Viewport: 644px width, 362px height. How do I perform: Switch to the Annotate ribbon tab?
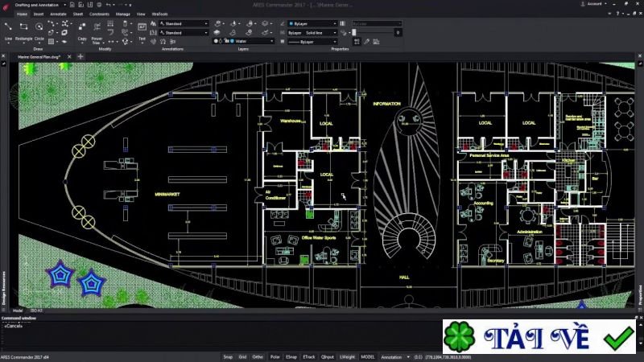pos(58,14)
